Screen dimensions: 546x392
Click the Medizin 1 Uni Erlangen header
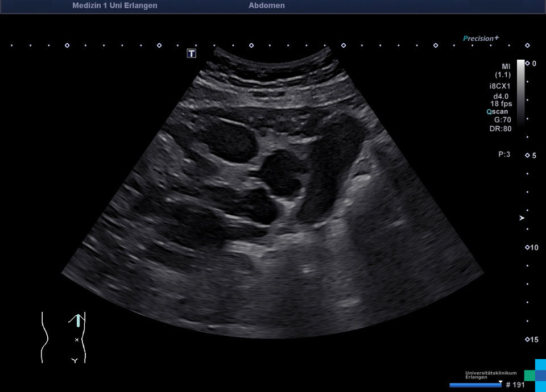[115, 6]
